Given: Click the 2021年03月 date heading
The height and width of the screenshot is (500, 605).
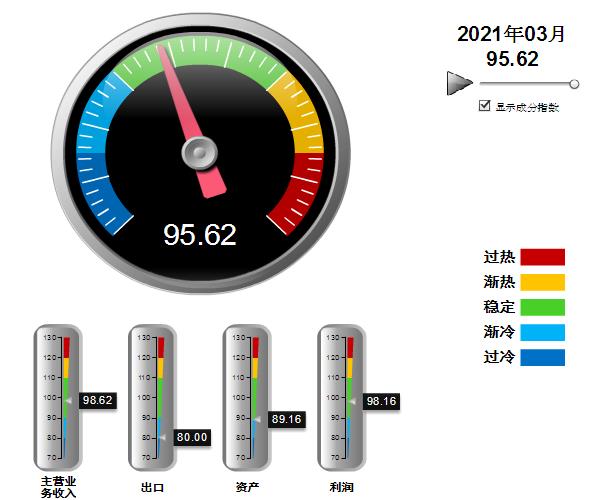Looking at the screenshot, I should pos(511,34).
